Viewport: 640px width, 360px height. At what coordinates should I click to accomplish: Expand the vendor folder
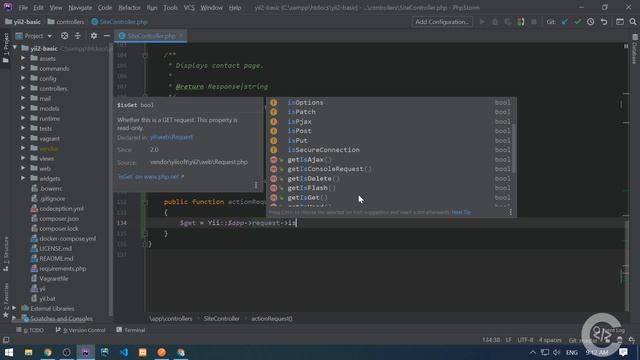(x=23, y=148)
